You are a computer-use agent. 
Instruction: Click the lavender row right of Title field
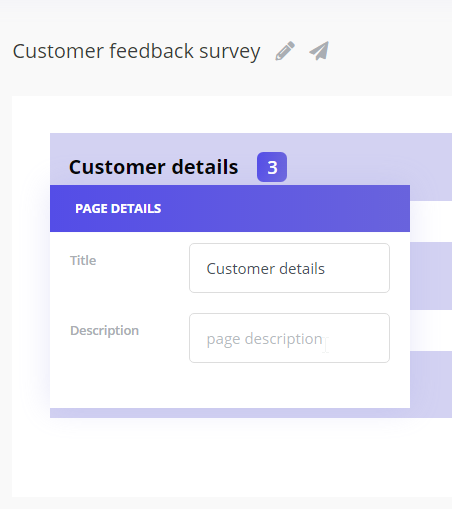pyautogui.click(x=431, y=276)
